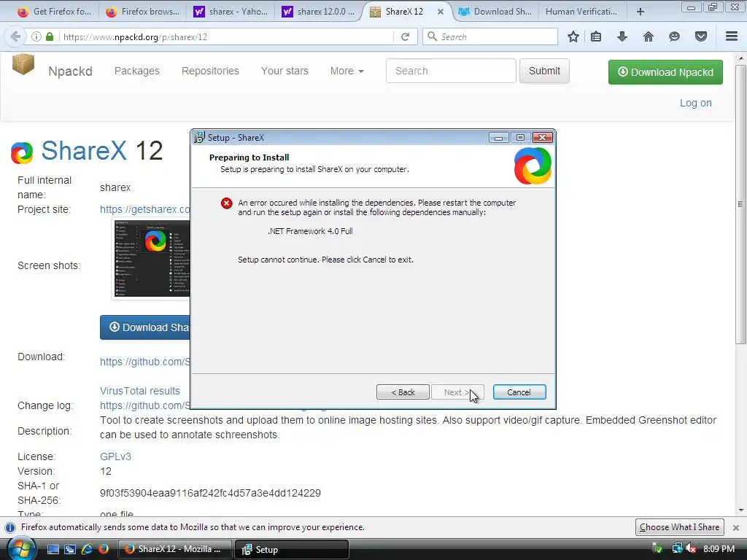The width and height of the screenshot is (747, 560).
Task: Switch to the Get Firefox tab
Action: point(54,12)
